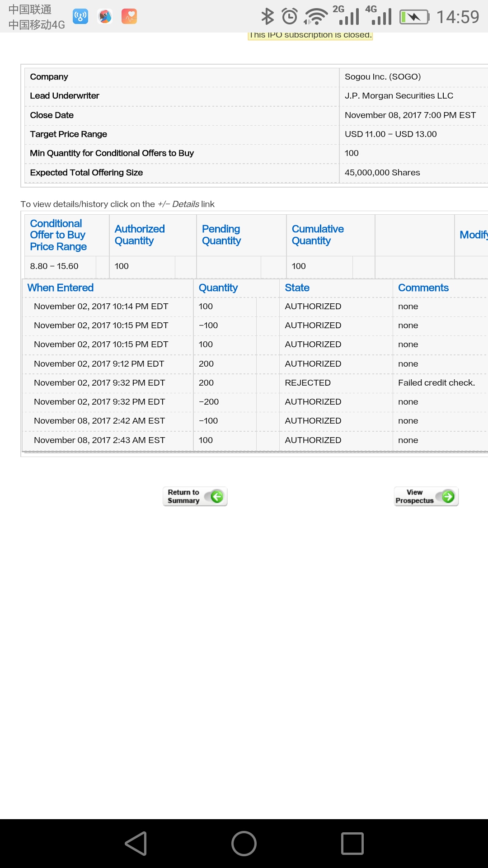The height and width of the screenshot is (868, 488).
Task: Select the Expected Total Offering Size label
Action: [86, 173]
